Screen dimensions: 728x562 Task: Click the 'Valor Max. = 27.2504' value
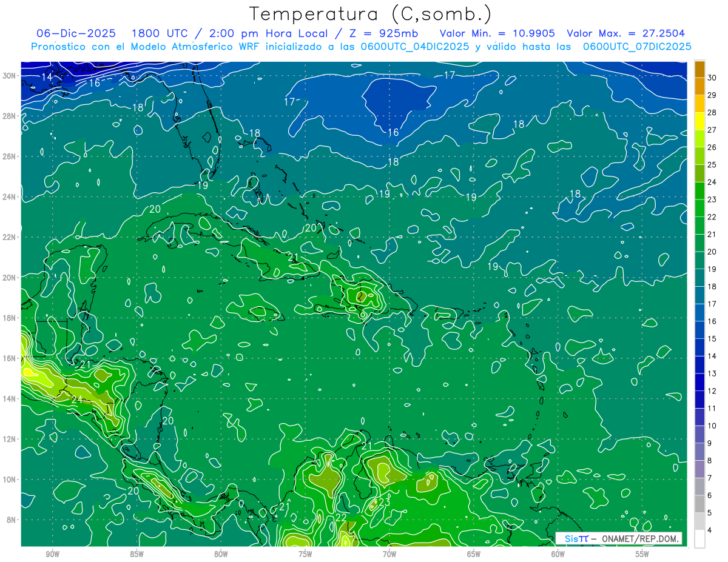click(x=625, y=33)
